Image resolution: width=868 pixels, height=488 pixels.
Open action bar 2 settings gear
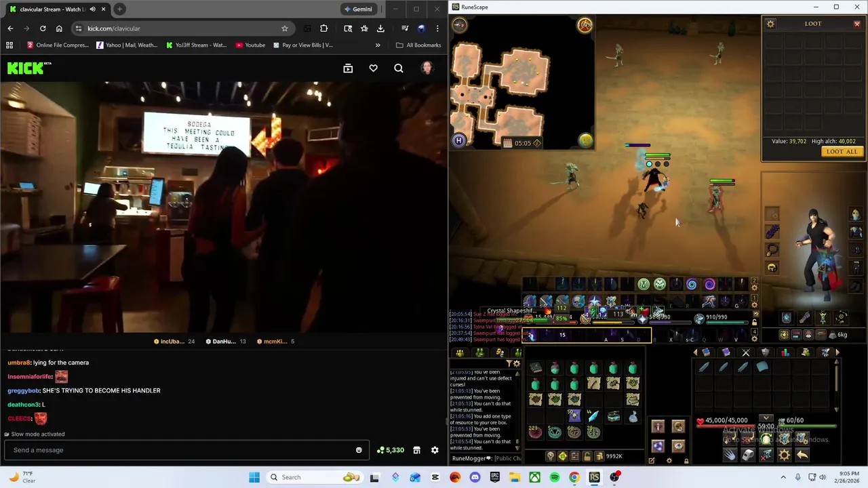[x=754, y=287]
